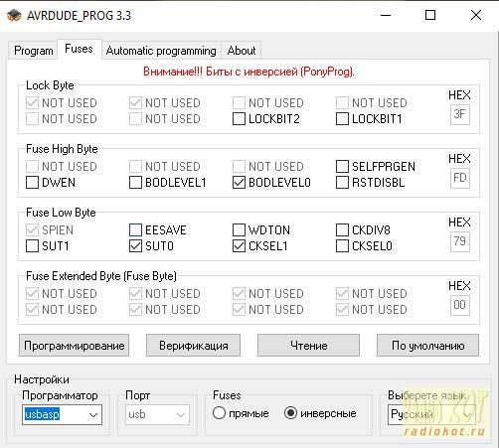Uncheck the BODLEVEL0 checkbox
The width and height of the screenshot is (499, 448).
pyautogui.click(x=239, y=183)
